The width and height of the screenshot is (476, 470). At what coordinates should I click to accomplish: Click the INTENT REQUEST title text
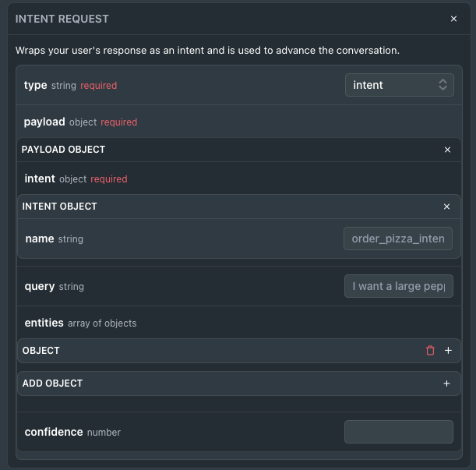[62, 19]
